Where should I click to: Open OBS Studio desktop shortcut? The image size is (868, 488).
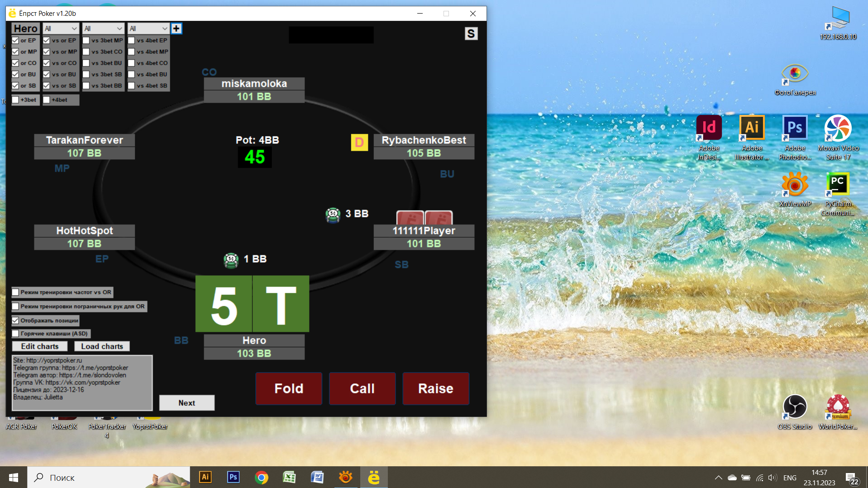coord(795,411)
